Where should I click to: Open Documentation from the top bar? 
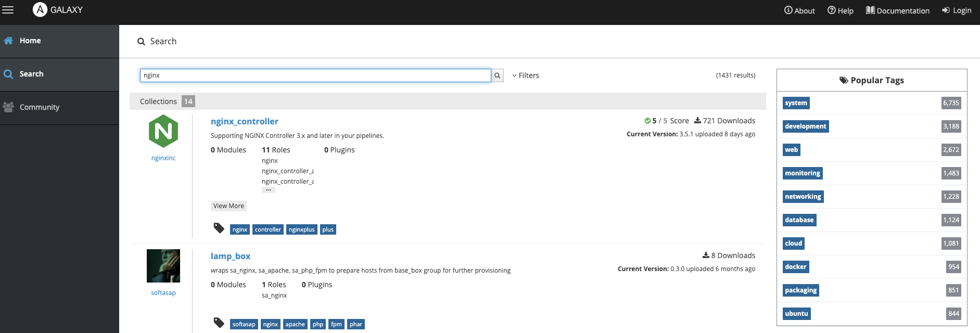click(897, 10)
